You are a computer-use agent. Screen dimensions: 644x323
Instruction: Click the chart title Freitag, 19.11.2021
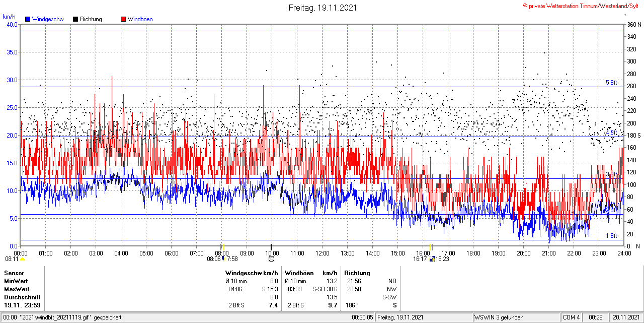tap(323, 8)
